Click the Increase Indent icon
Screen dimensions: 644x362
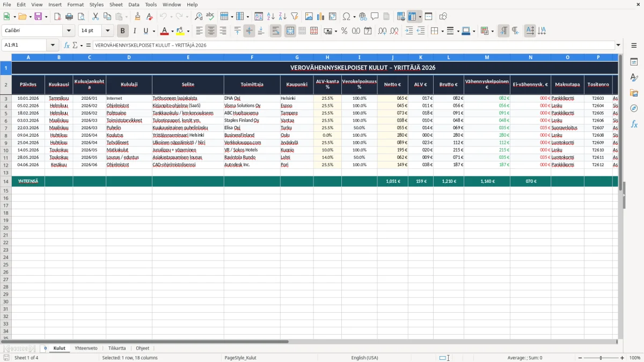(409, 31)
